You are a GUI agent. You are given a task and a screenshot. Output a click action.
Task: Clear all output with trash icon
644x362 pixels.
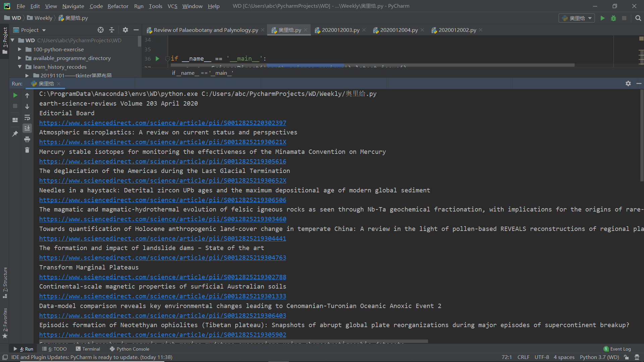coord(27,150)
